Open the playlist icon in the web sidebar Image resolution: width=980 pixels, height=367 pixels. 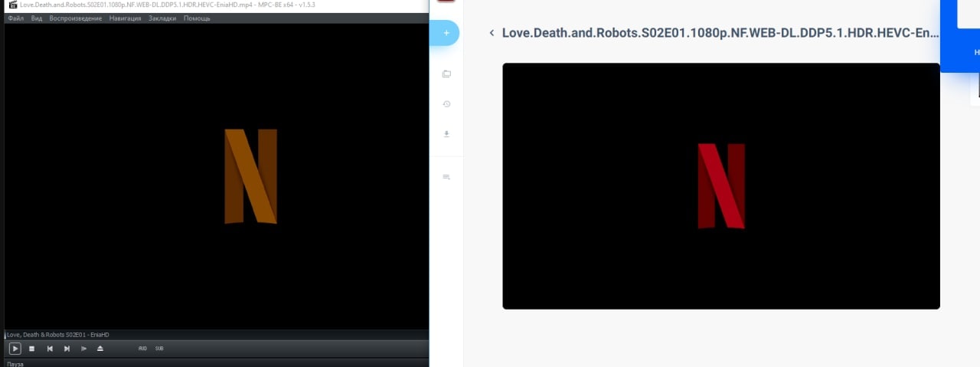(x=446, y=177)
